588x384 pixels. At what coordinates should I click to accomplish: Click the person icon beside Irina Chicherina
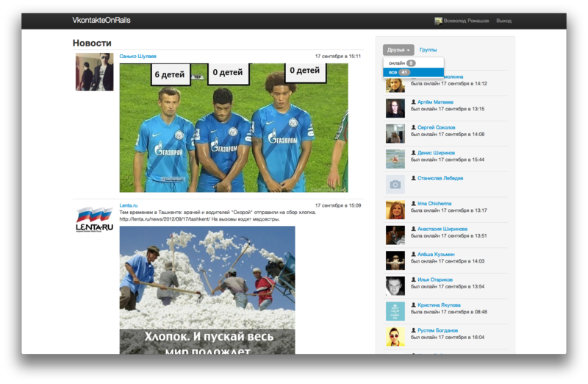click(x=413, y=203)
